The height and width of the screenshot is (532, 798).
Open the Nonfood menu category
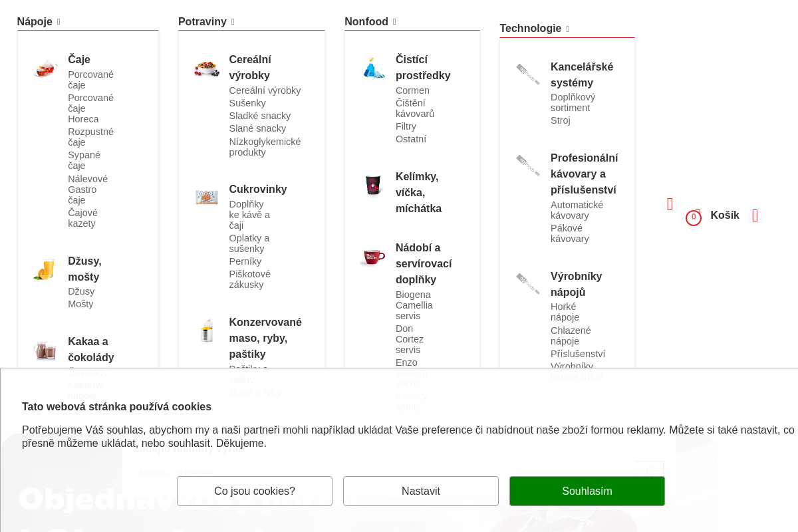click(x=366, y=22)
